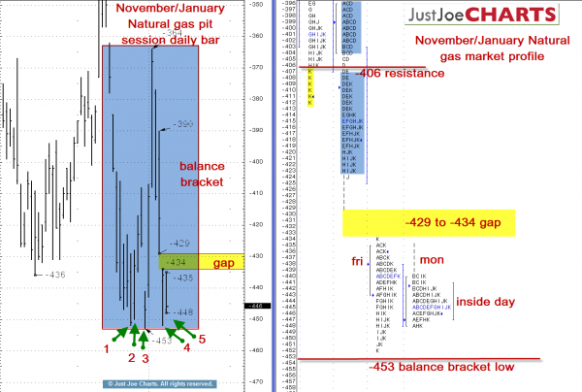
Task: Open the copyright Just Joe Charts notice
Action: 154,383
